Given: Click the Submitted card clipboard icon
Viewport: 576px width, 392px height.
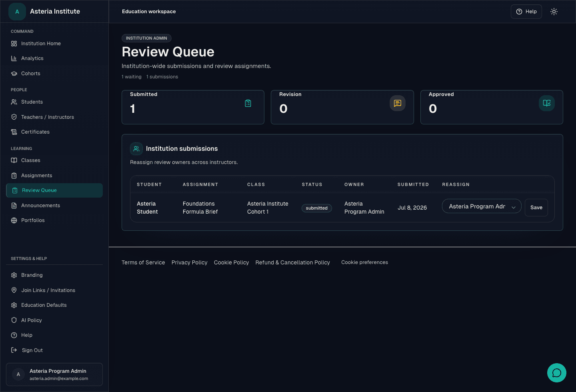Looking at the screenshot, I should [x=248, y=103].
